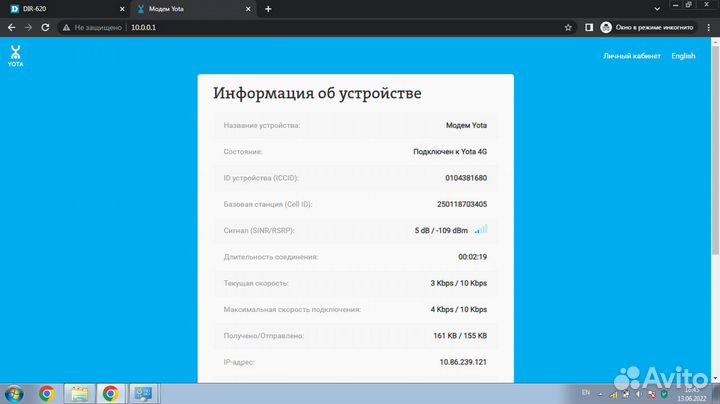Click the network signal tray icon
The width and height of the screenshot is (720, 404).
click(x=613, y=394)
